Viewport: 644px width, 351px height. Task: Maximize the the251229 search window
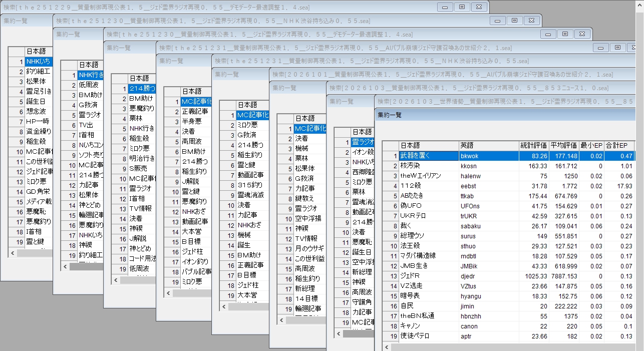point(462,7)
